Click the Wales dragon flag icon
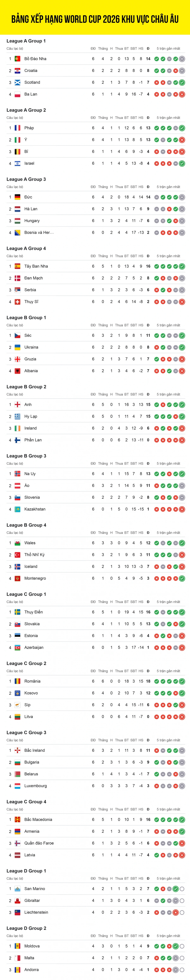This screenshot has width=190, height=980. click(17, 543)
